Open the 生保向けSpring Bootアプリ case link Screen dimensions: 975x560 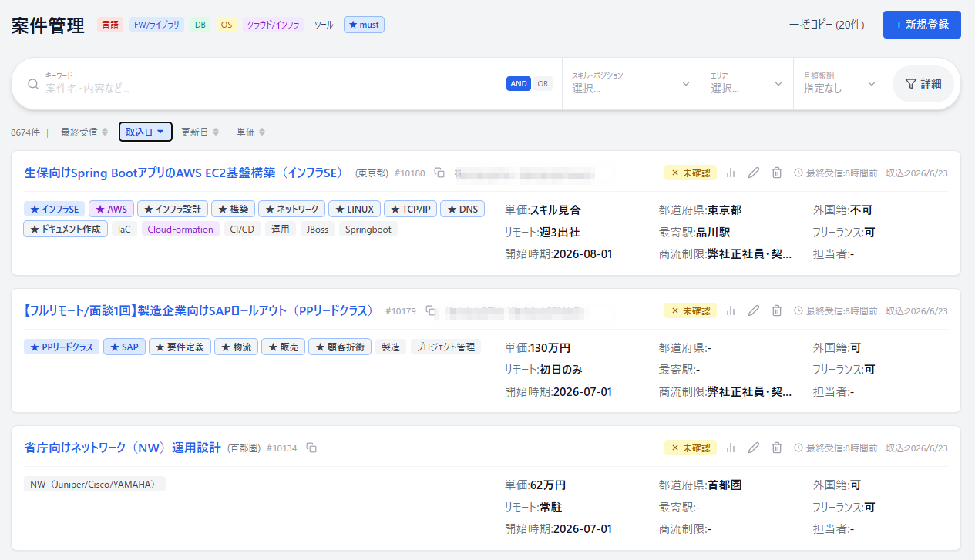tap(183, 173)
